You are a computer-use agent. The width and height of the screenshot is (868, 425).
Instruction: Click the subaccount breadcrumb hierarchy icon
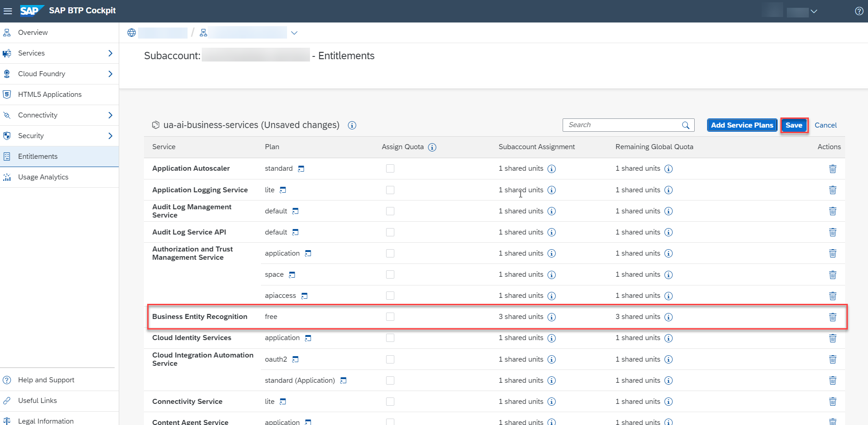204,33
